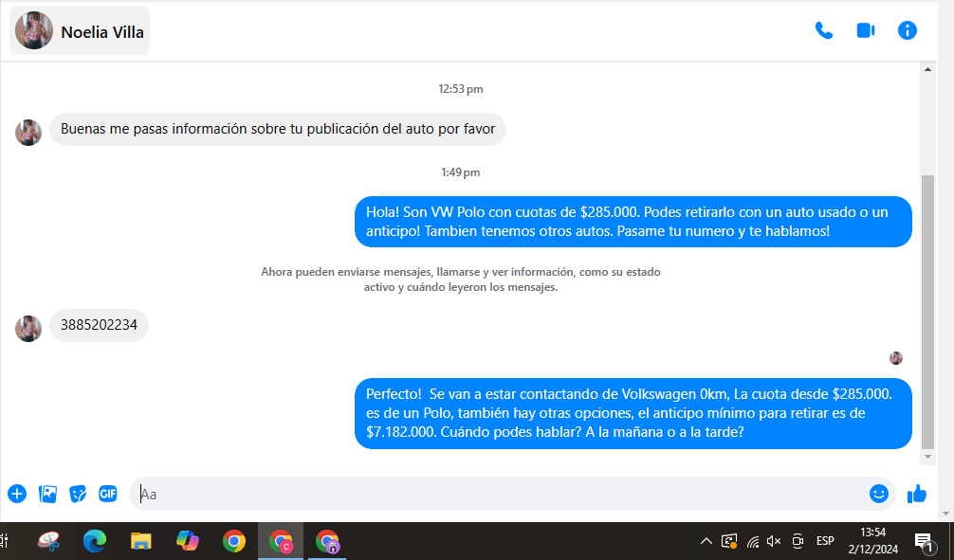Open conversation information panel

[908, 30]
